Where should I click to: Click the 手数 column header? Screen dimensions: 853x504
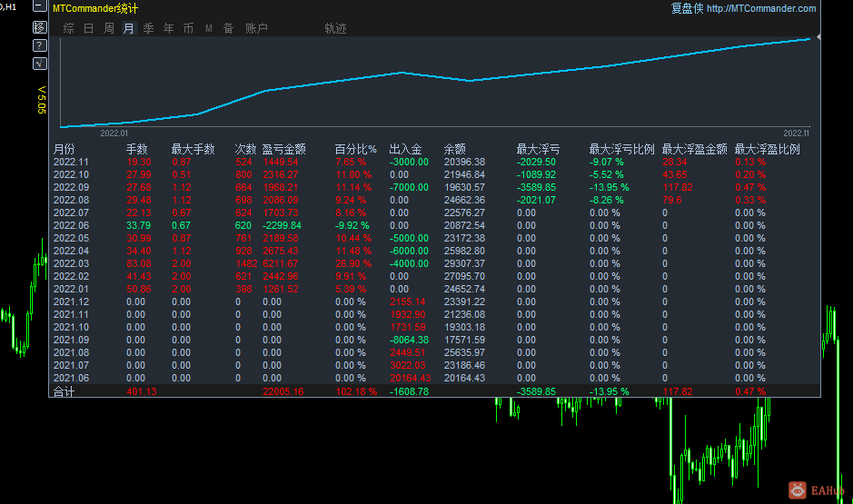[x=136, y=149]
